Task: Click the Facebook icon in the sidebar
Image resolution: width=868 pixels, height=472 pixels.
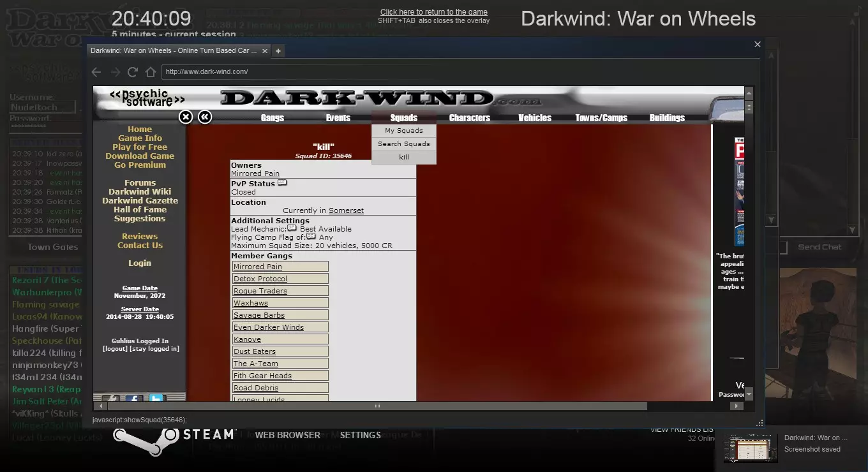Action: coord(133,399)
